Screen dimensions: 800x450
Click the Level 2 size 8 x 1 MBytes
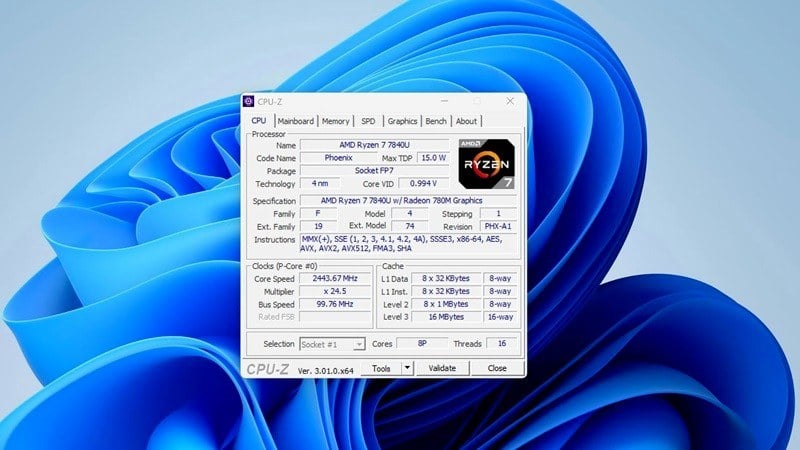(x=446, y=304)
